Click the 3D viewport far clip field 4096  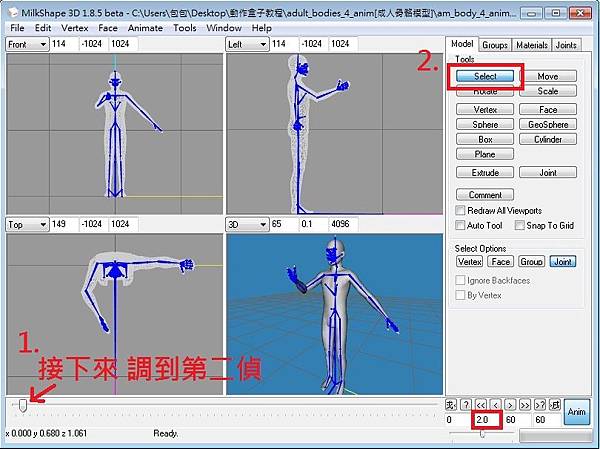point(343,224)
